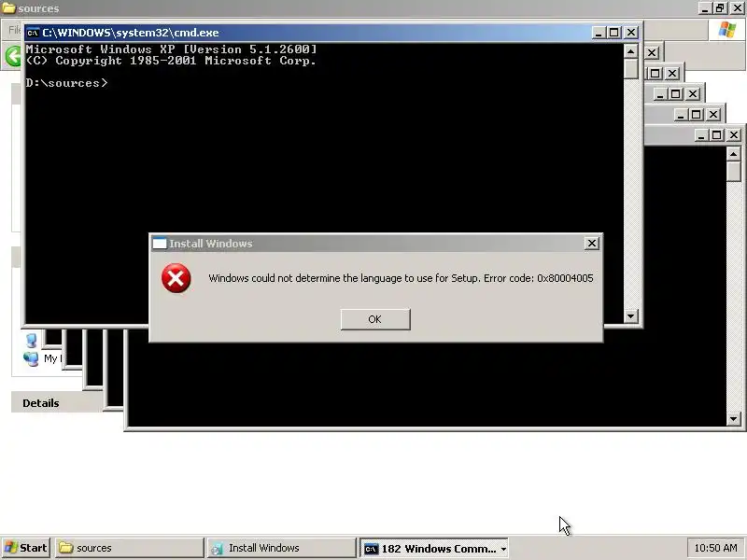Screen dimensions: 747x560
Task: Click the Copyright 1985-2001 Microsoft Corp. line
Action: [x=171, y=61]
